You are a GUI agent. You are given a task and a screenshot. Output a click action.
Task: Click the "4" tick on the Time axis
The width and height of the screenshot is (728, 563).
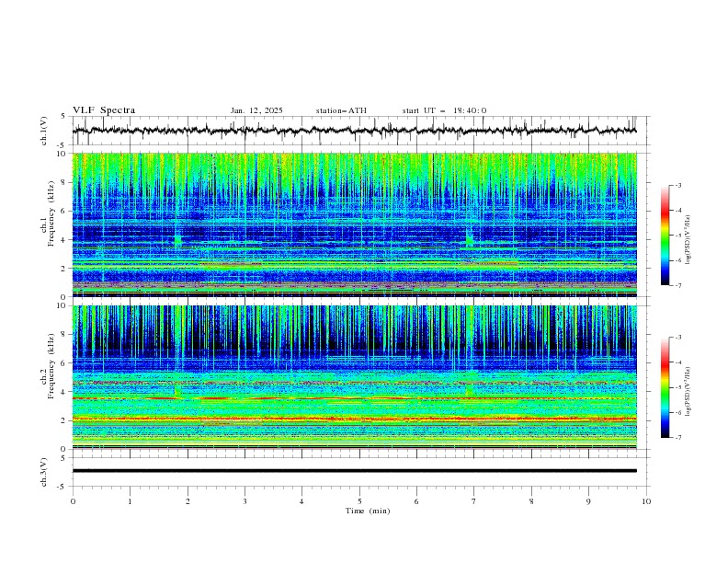301,501
